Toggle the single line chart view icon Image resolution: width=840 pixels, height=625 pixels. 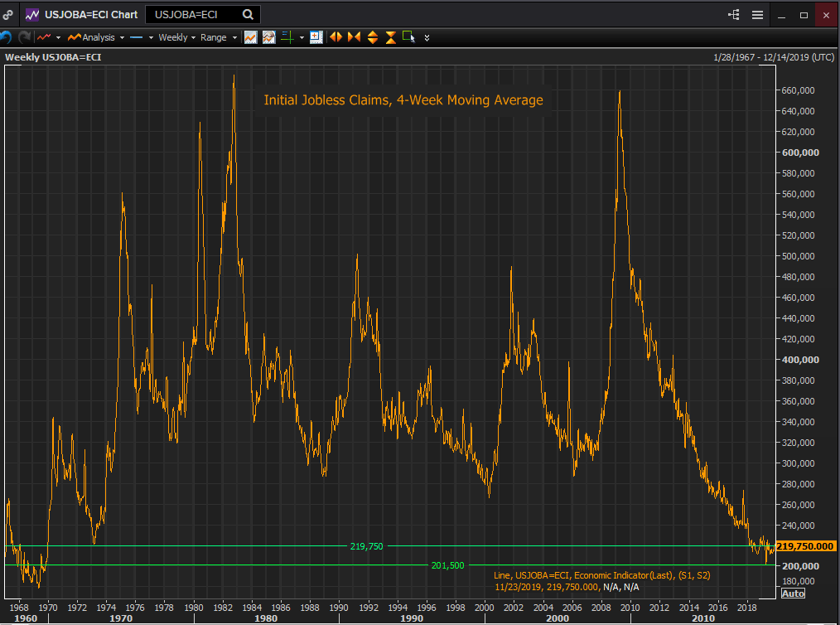(x=250, y=37)
